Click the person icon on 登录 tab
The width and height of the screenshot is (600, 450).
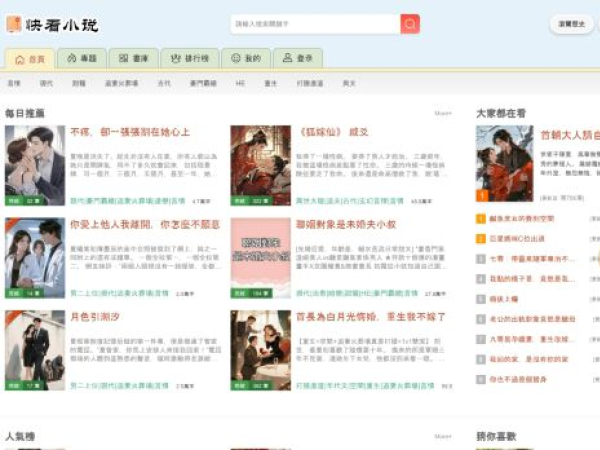point(287,58)
